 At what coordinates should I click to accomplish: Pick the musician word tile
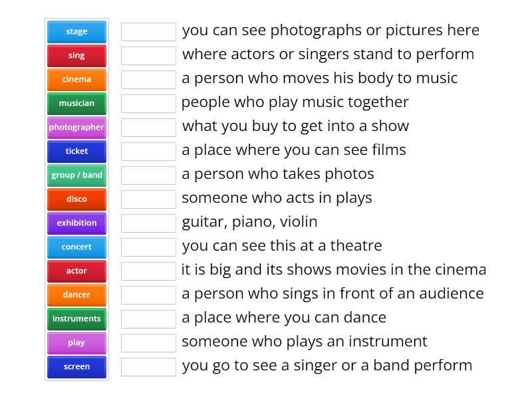click(76, 103)
